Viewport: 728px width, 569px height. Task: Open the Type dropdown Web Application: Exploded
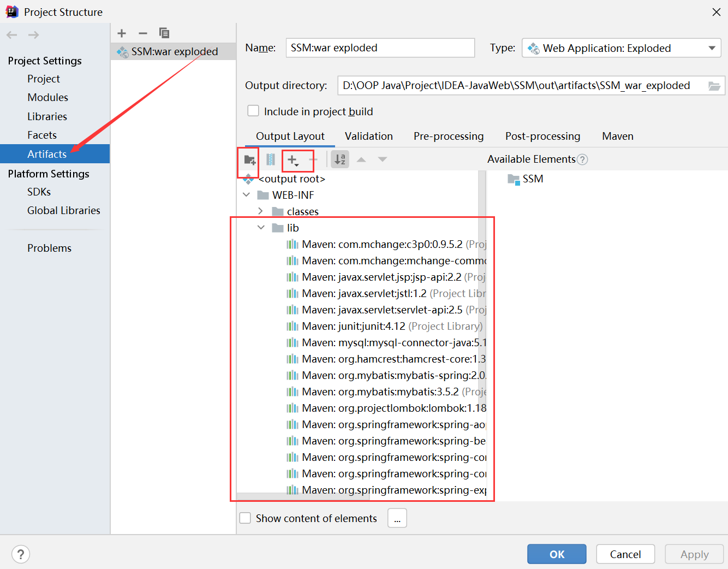(x=622, y=48)
